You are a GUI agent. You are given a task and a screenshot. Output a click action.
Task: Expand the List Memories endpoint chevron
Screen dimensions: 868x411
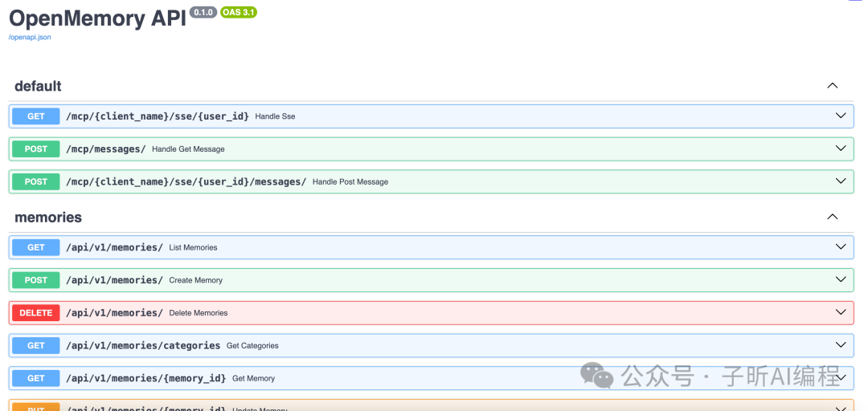pos(841,246)
